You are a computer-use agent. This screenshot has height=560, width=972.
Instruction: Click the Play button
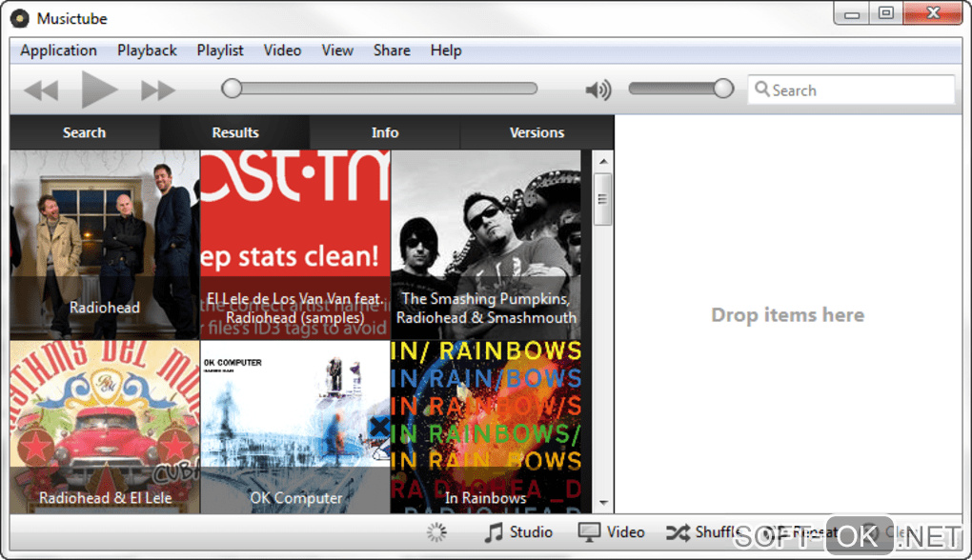[99, 90]
